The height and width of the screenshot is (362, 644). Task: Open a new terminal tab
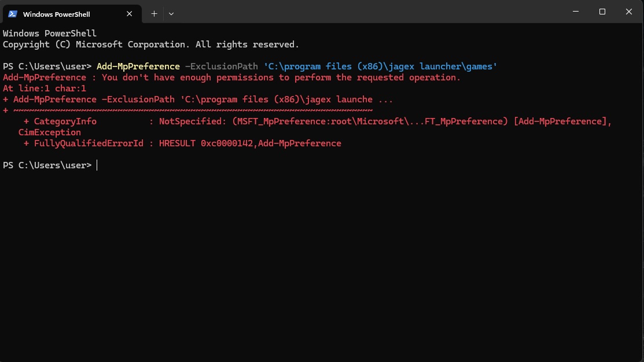point(154,13)
